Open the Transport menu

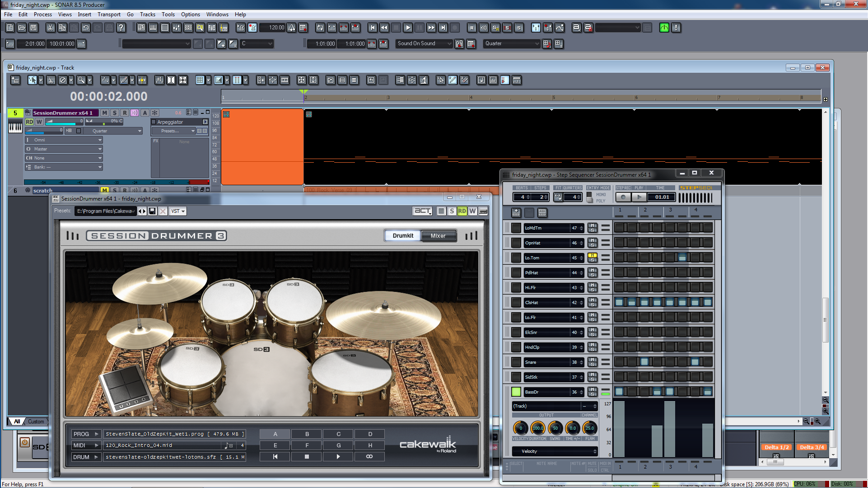(109, 14)
